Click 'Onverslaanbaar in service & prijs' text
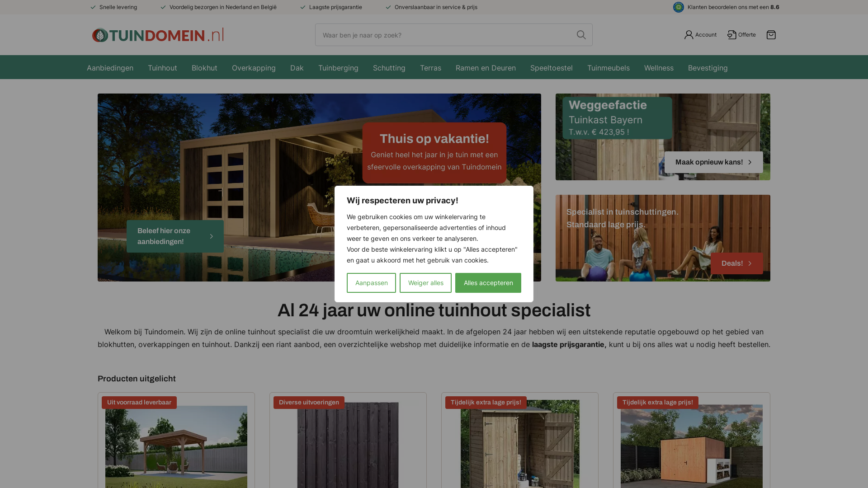 [436, 7]
